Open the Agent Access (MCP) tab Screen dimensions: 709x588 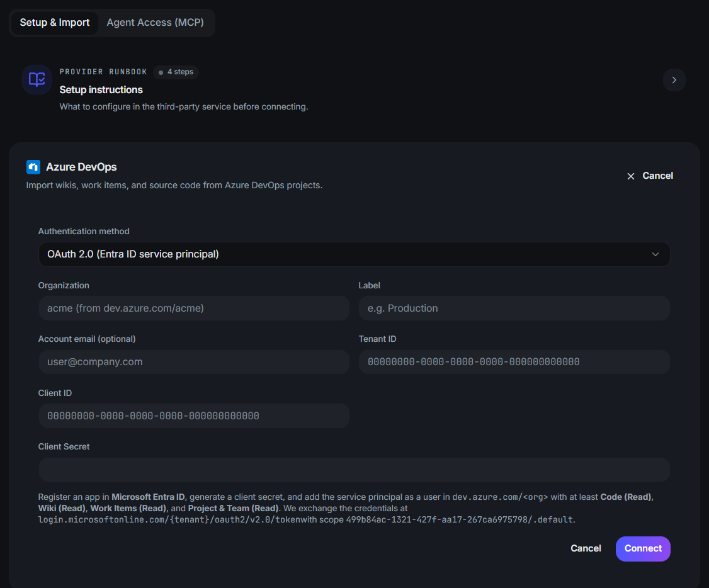click(155, 23)
